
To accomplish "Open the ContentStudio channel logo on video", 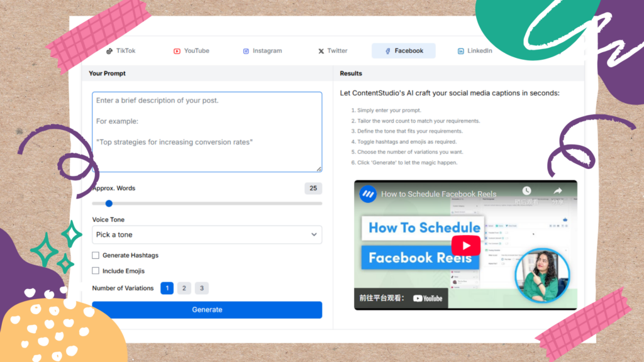I will (x=368, y=194).
